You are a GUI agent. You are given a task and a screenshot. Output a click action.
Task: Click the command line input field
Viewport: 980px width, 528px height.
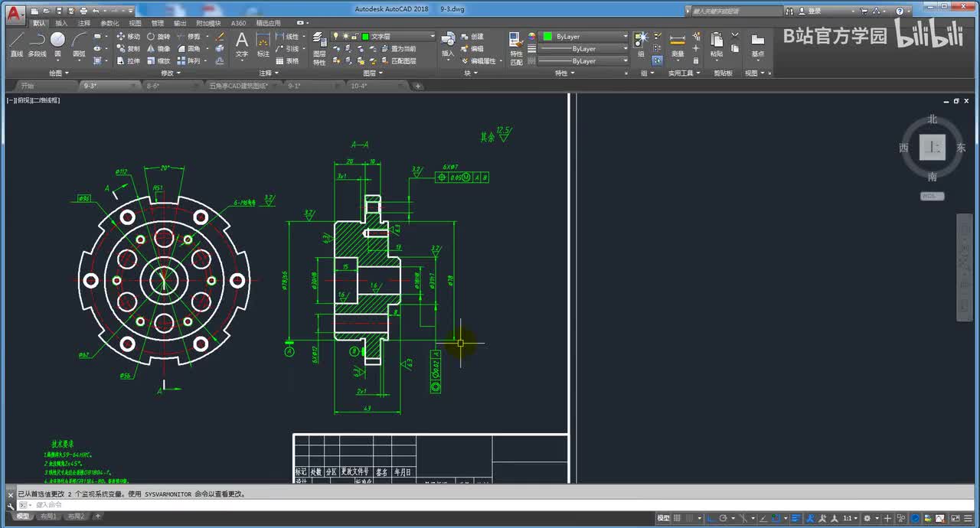306,505
